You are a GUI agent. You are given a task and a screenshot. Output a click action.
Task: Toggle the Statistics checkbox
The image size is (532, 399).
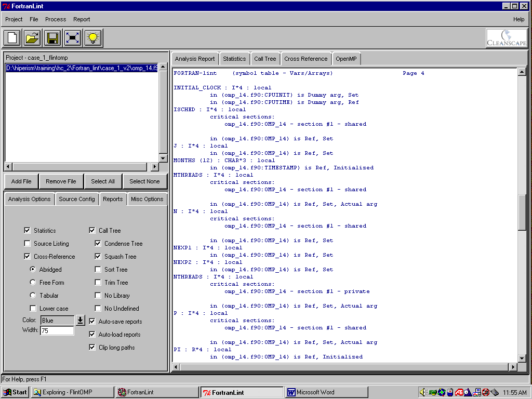click(27, 230)
